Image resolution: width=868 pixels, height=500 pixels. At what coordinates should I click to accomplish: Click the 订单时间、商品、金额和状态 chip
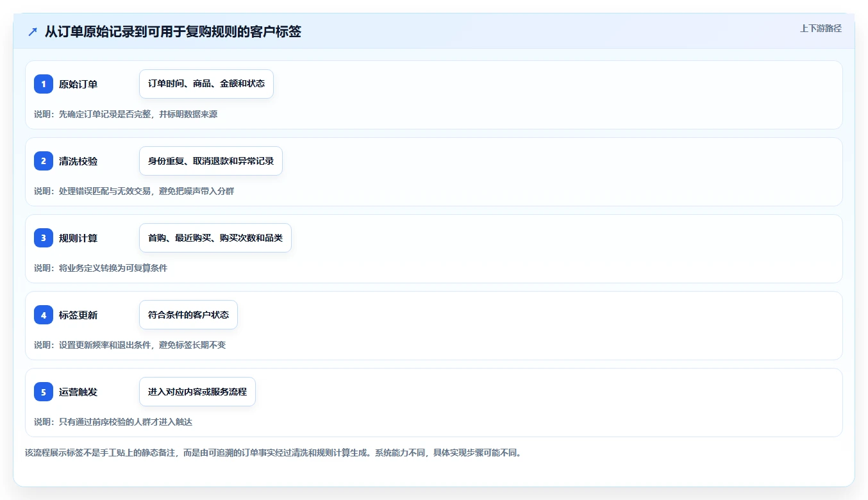[x=206, y=84]
